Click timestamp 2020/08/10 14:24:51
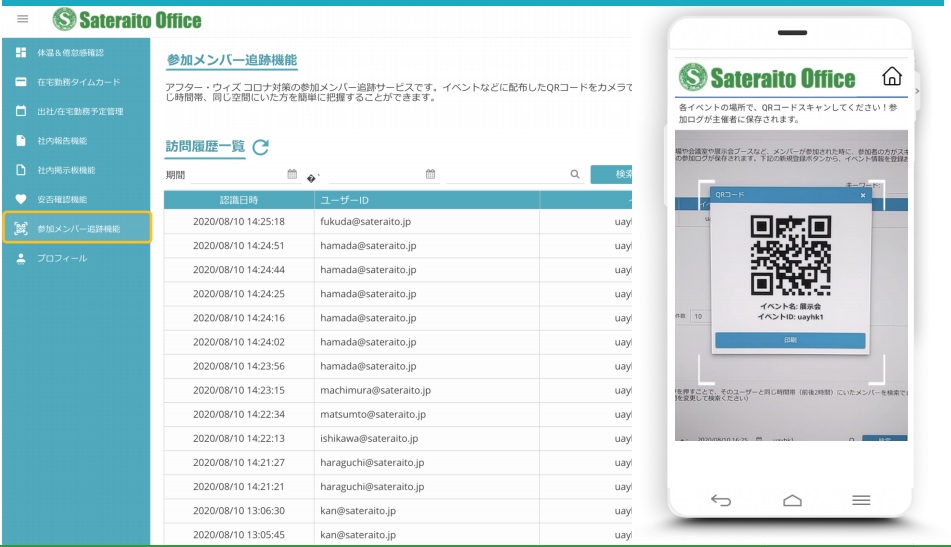Image resolution: width=951 pixels, height=547 pixels. click(x=239, y=246)
